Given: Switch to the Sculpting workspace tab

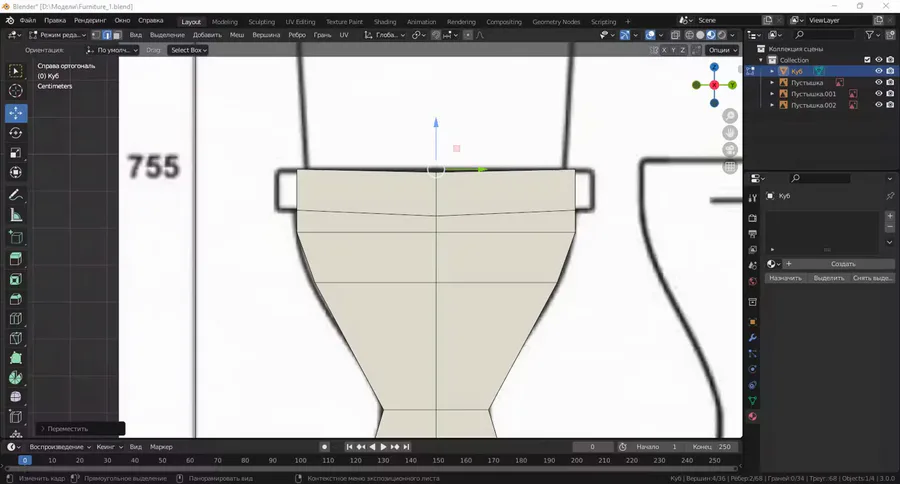Looking at the screenshot, I should (x=262, y=22).
